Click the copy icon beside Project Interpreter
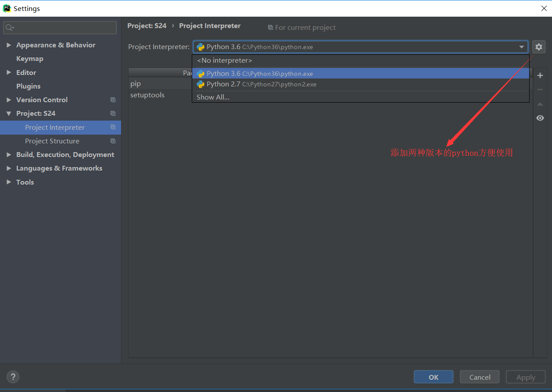 point(113,127)
